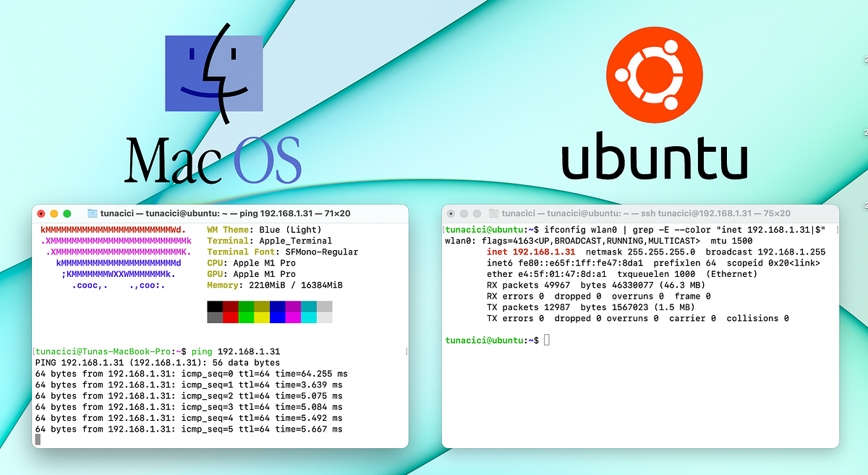This screenshot has height=475, width=868.
Task: Click the tunacici@ubuntu prompt in the ssh window
Action: click(483, 340)
